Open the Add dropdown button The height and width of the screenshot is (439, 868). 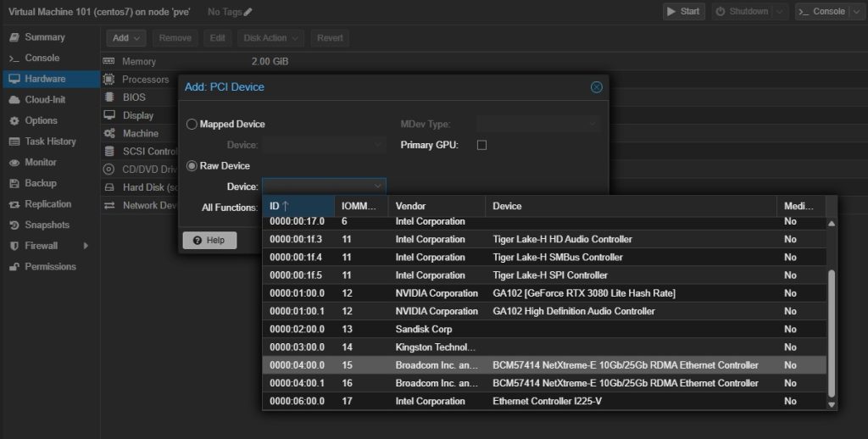126,37
